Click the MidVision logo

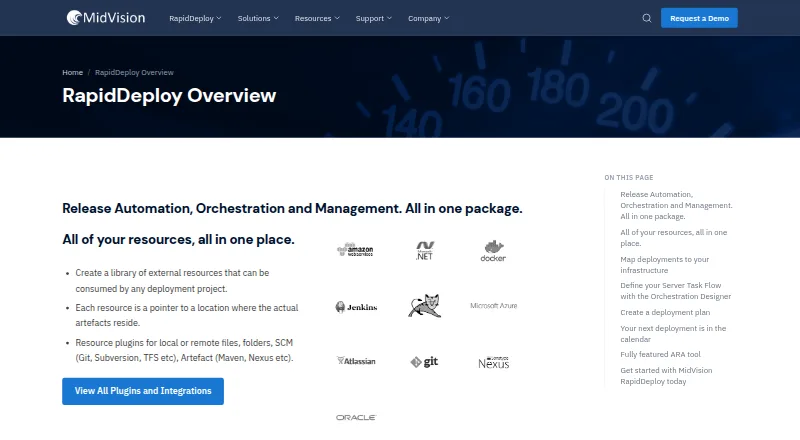pyautogui.click(x=106, y=18)
